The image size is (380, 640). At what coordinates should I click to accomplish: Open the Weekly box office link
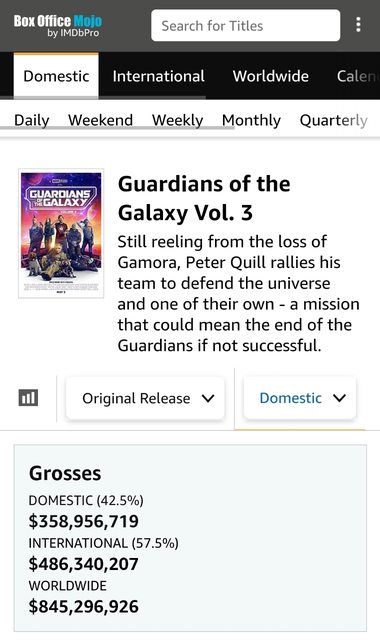click(178, 120)
